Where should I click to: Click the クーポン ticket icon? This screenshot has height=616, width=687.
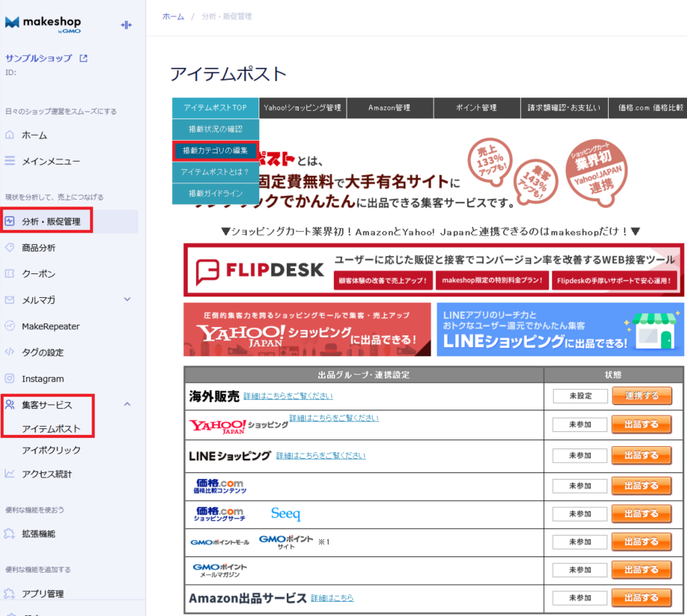click(x=10, y=274)
